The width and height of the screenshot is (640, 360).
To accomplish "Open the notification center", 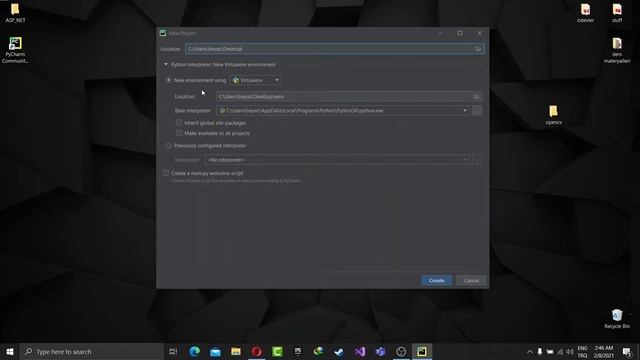I will pyautogui.click(x=627, y=351).
